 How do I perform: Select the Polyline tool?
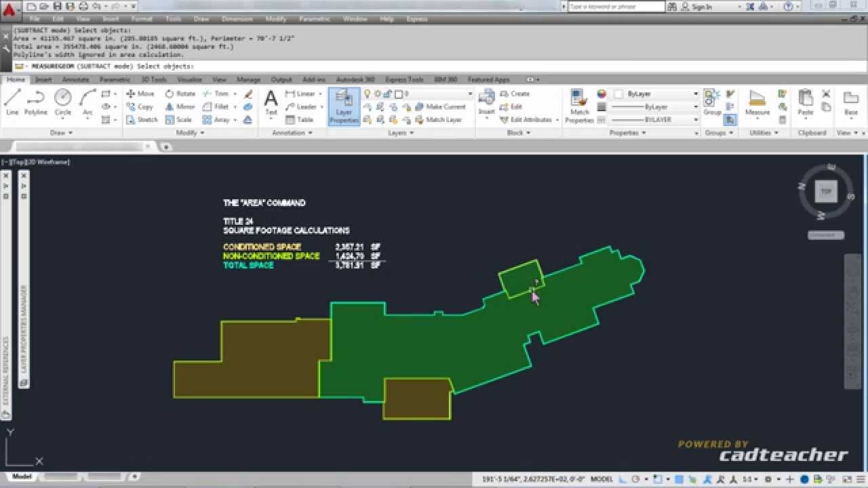(35, 102)
